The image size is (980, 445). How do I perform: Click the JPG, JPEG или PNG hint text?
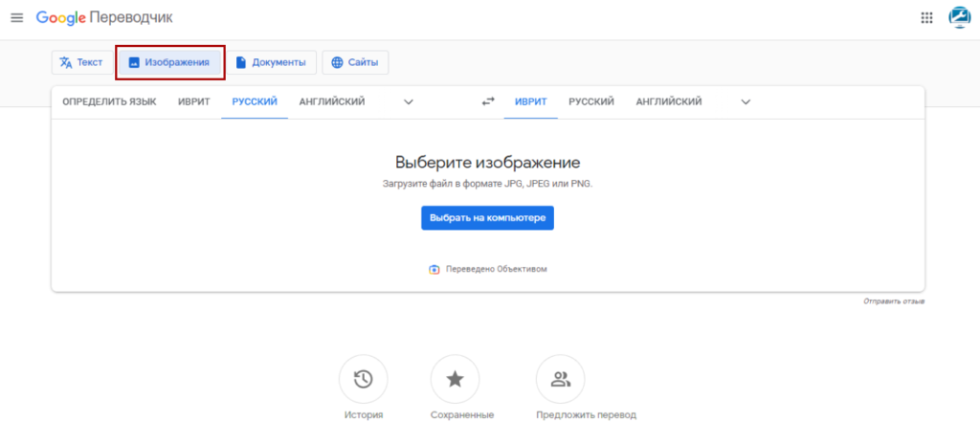pyautogui.click(x=487, y=185)
